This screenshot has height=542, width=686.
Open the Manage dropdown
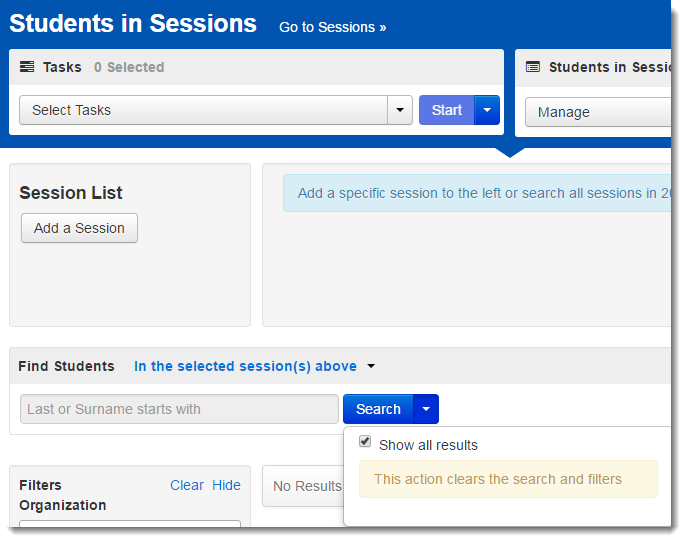pyautogui.click(x=598, y=112)
